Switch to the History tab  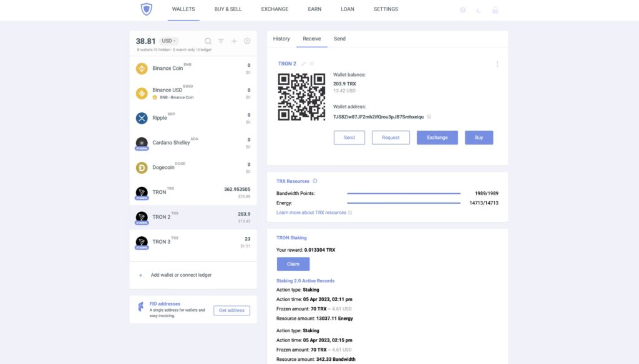click(281, 39)
